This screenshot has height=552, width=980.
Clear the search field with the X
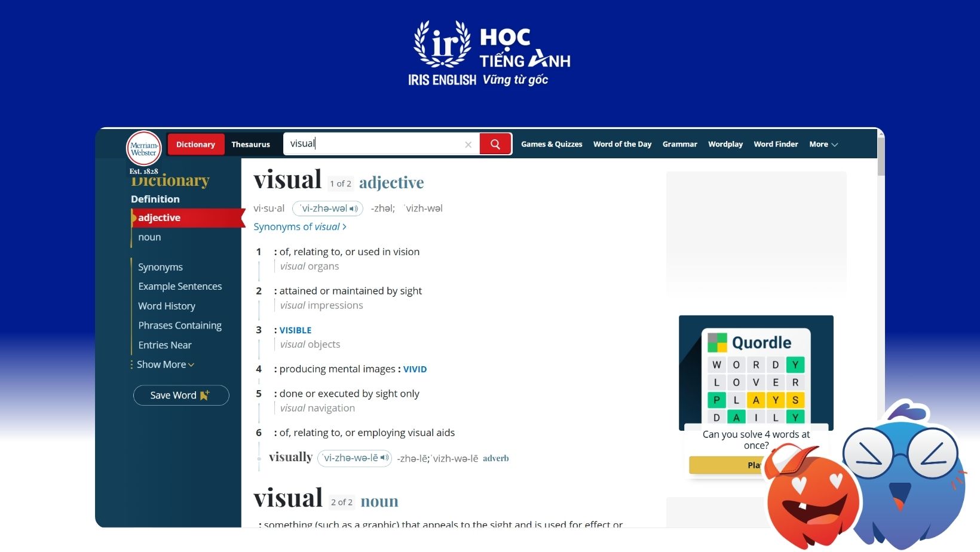(x=468, y=145)
